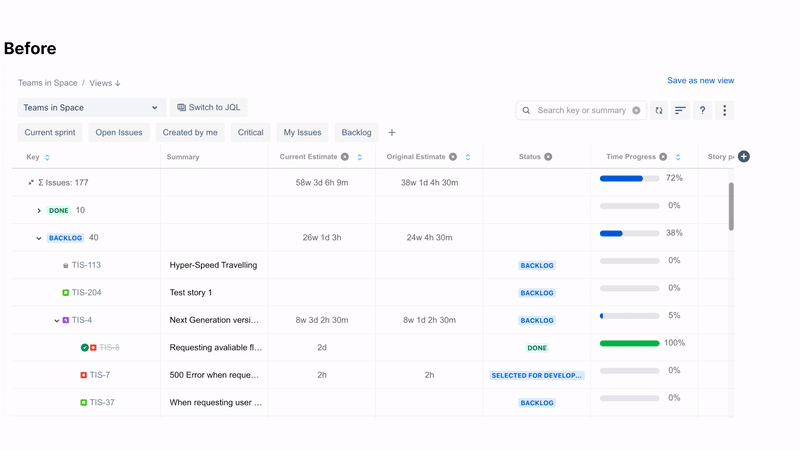Sort by Time Progress using its sort arrows

point(678,157)
